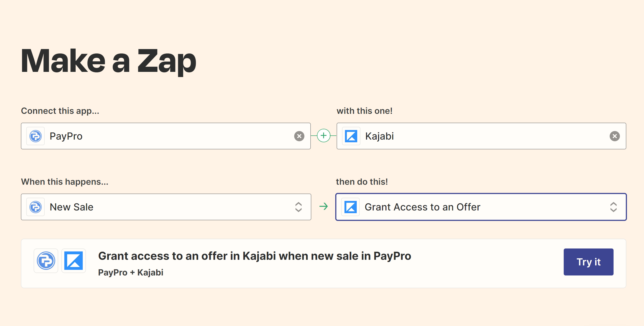Clear the Kajabi app selection
Image resolution: width=644 pixels, height=326 pixels.
tap(615, 136)
